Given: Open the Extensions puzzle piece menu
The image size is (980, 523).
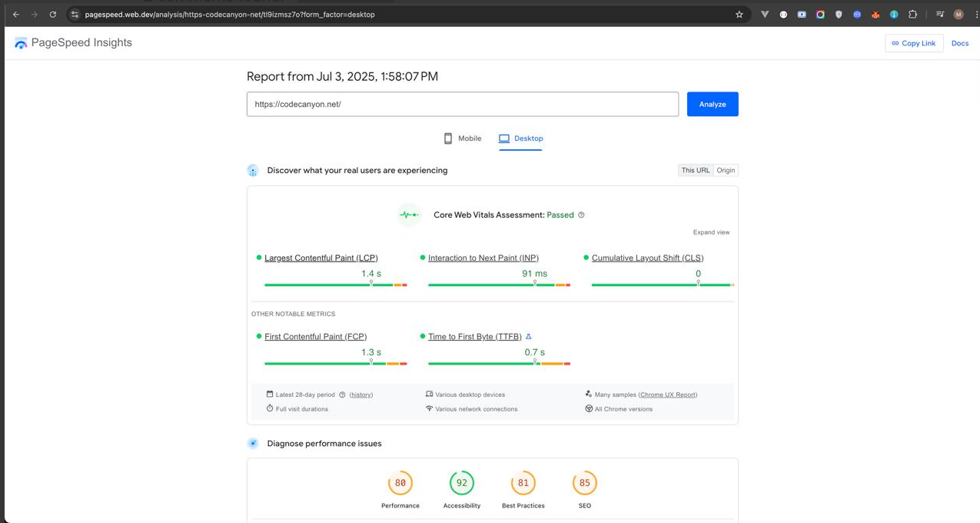Looking at the screenshot, I should click(913, 14).
